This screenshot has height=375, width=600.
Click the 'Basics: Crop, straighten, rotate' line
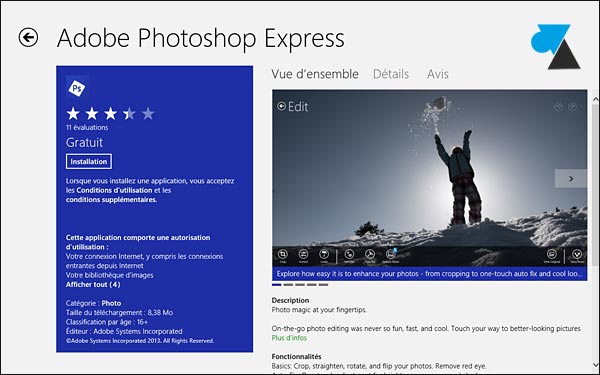click(x=379, y=366)
